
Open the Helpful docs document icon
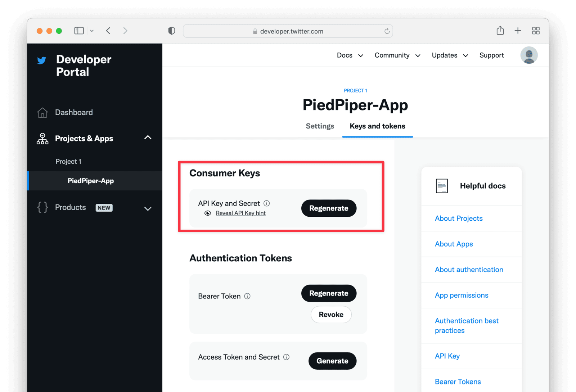442,186
